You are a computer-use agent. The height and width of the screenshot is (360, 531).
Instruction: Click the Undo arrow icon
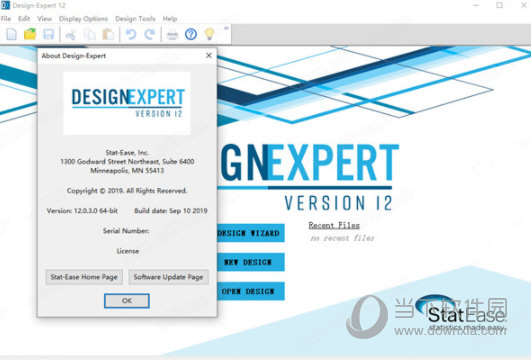131,35
